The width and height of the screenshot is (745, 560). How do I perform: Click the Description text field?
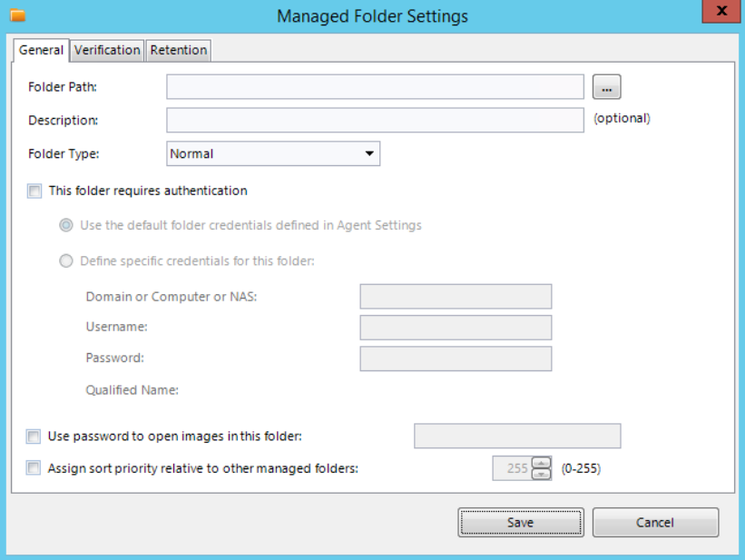pos(372,120)
